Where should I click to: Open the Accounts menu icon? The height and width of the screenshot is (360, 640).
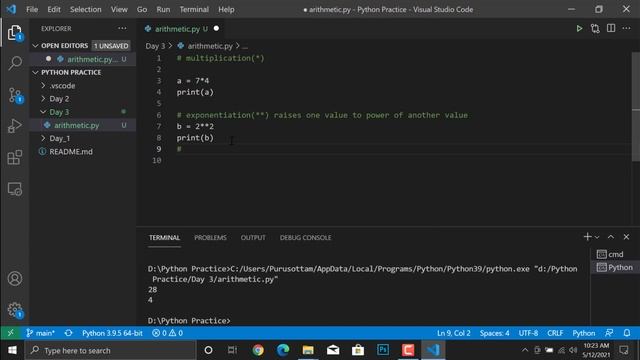pos(15,278)
